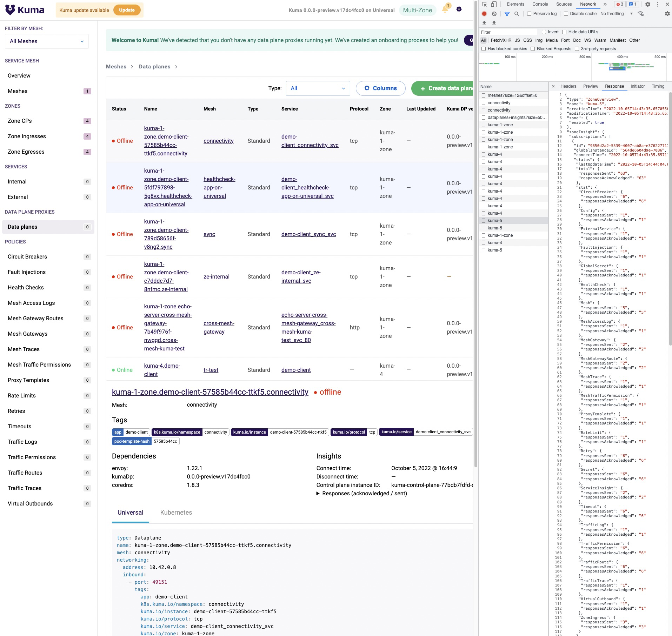Viewport: 672px width, 636px height.
Task: Enable Preserve log checkbox
Action: point(529,14)
